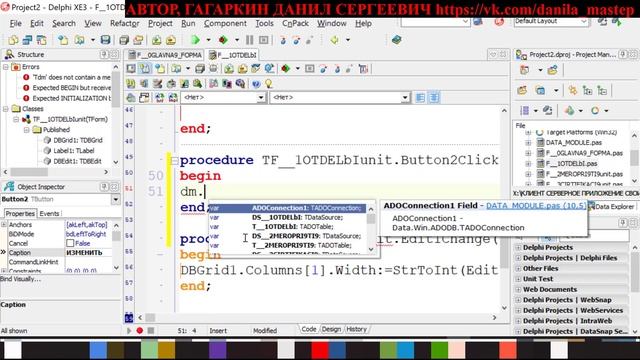The image size is (640, 360).
Task: Click the Pause button in main toolbar
Action: (249, 40)
